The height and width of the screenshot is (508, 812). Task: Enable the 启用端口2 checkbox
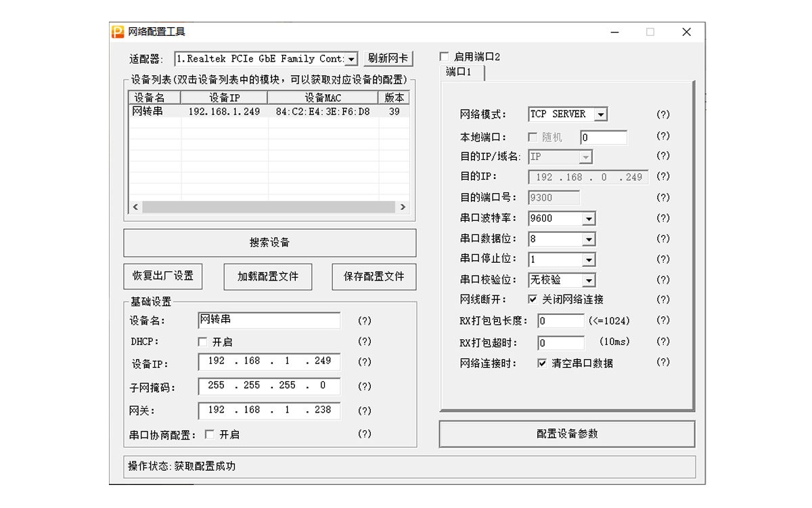[x=445, y=57]
